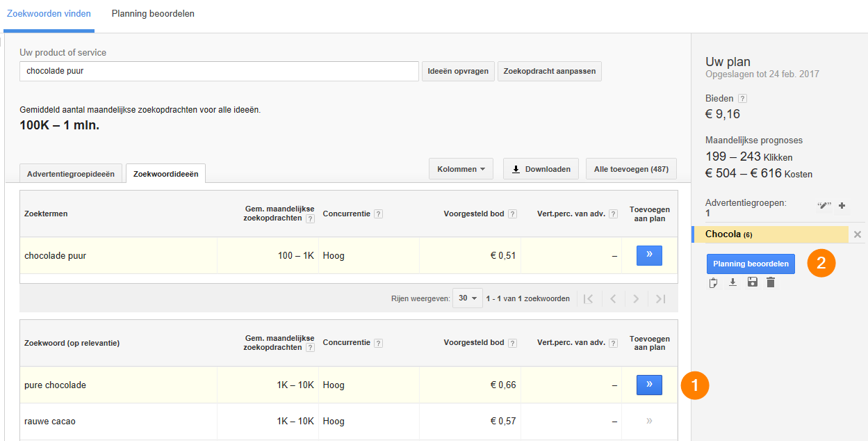Click blue Planning beoordelen button in plan

coord(751,264)
